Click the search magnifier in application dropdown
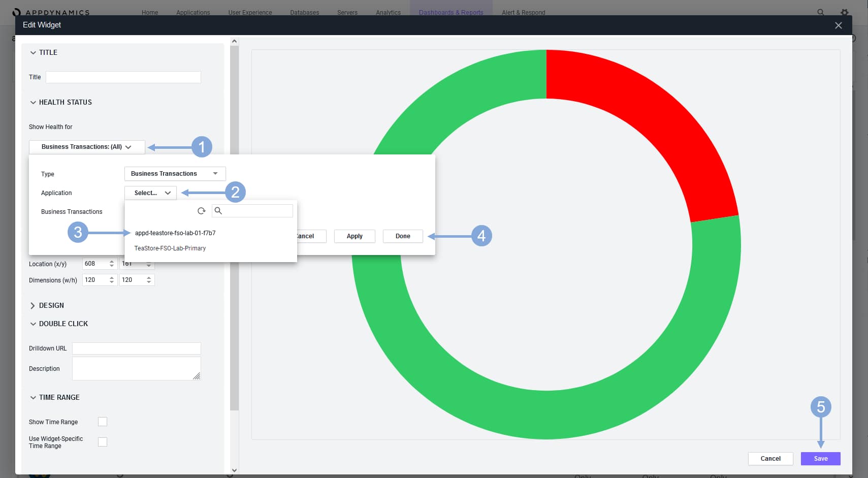The image size is (868, 478). (218, 211)
